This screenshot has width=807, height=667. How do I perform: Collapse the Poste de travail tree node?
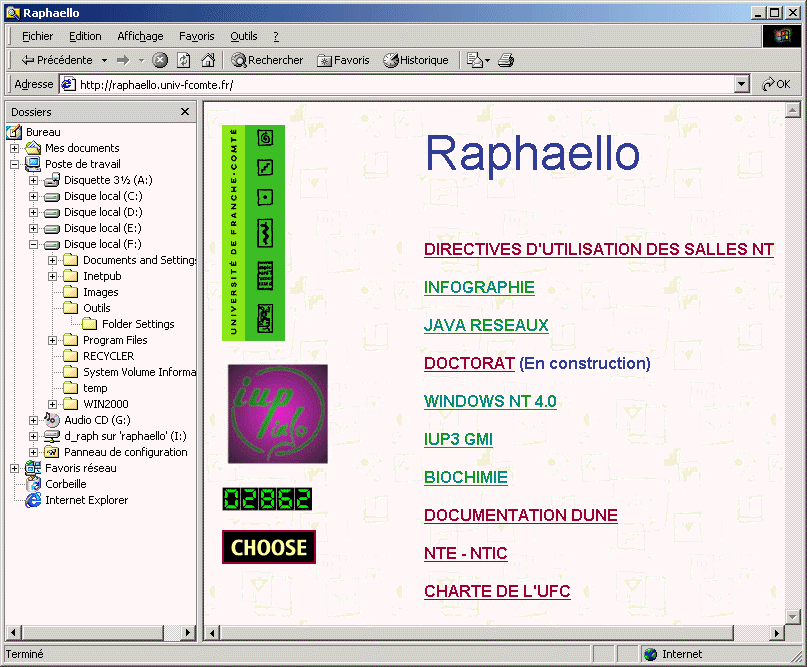(15, 164)
